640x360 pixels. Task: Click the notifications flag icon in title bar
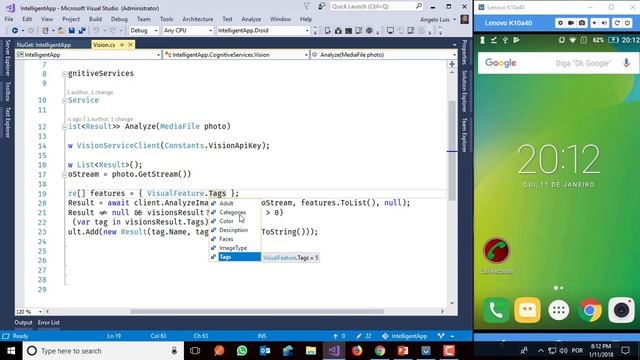307,7
